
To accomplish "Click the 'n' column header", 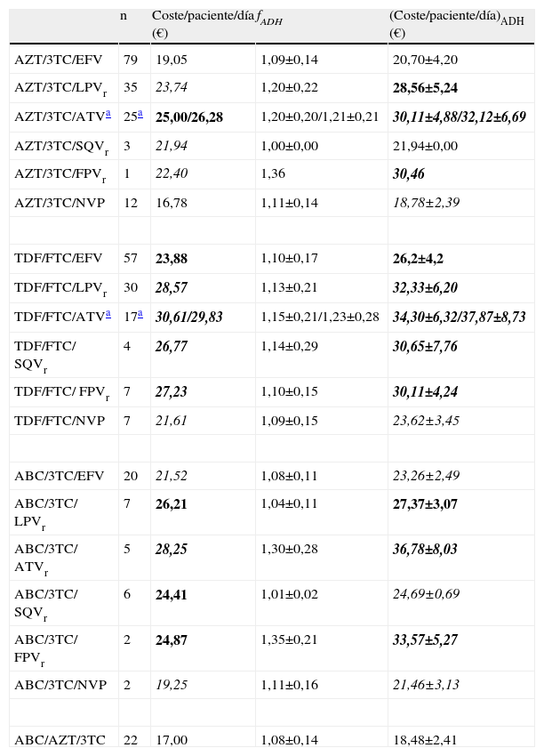I will pos(124,16).
